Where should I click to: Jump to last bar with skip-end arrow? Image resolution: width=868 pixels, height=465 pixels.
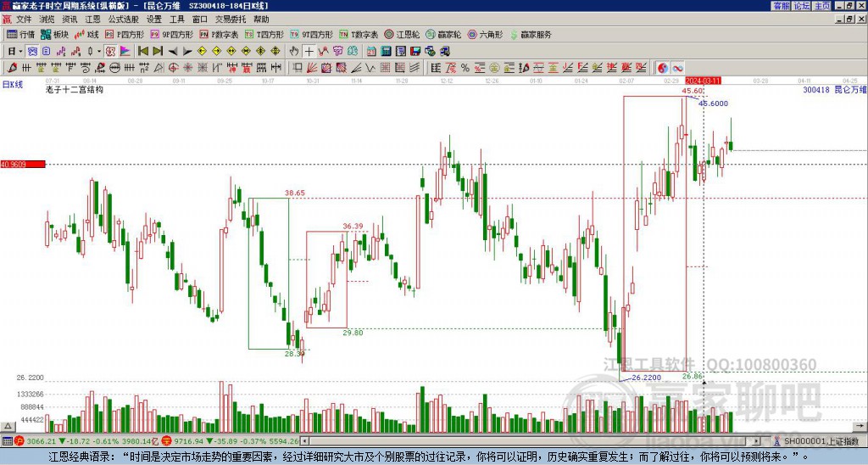click(158, 52)
